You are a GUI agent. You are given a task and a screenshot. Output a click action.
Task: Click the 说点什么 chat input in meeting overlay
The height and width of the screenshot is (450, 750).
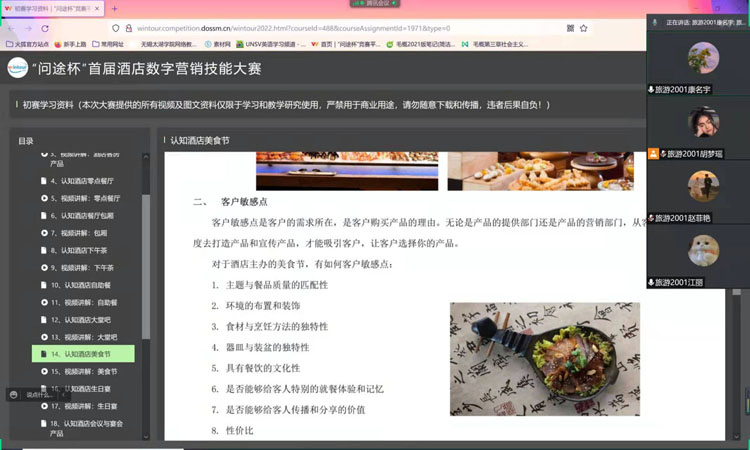coord(39,395)
